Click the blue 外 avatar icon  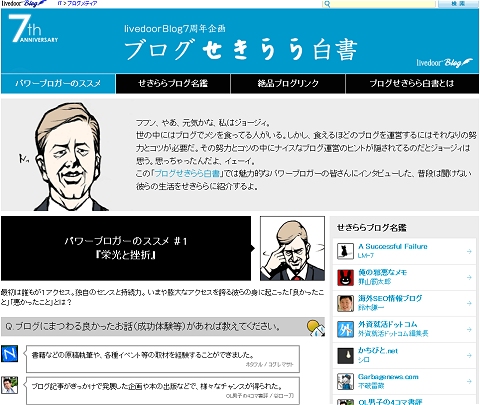click(345, 329)
